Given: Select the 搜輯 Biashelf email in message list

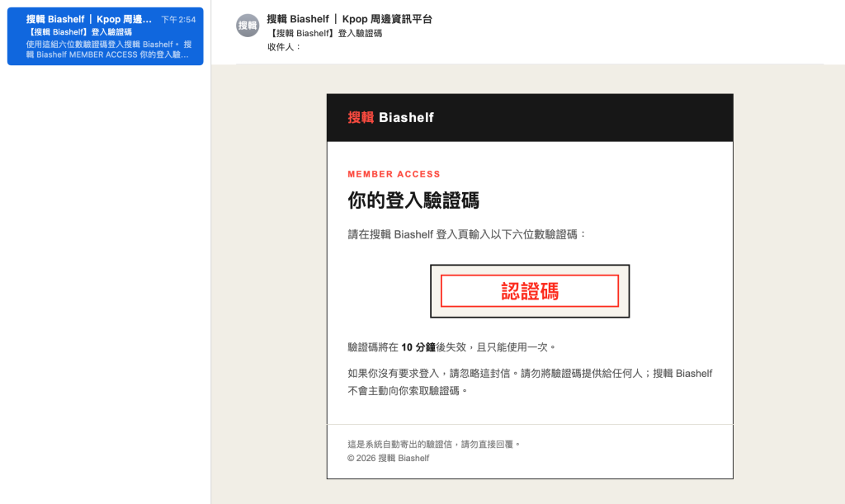Looking at the screenshot, I should click(x=105, y=36).
